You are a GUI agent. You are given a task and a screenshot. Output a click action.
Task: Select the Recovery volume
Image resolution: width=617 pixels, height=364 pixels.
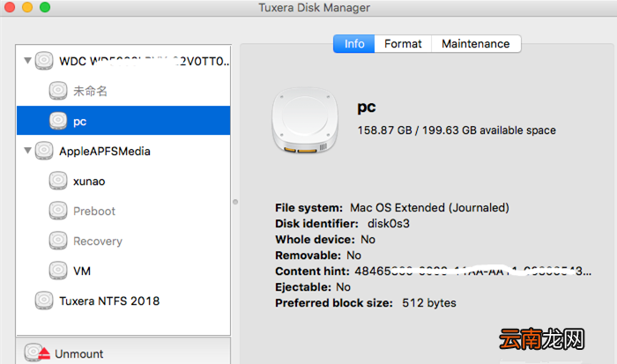pyautogui.click(x=123, y=241)
